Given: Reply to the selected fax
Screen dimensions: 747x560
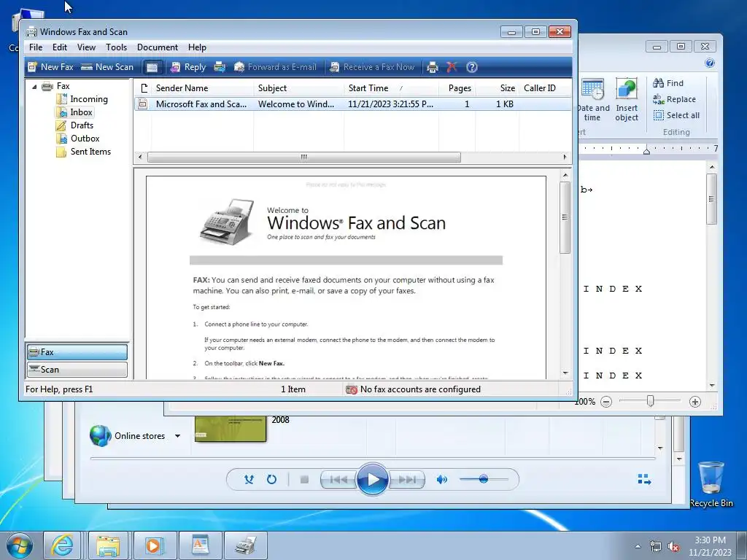Looking at the screenshot, I should click(189, 67).
